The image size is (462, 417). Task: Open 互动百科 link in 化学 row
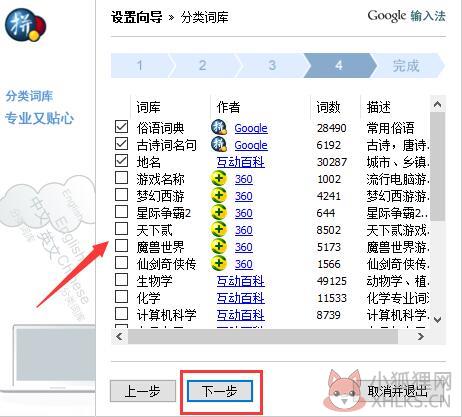click(241, 298)
